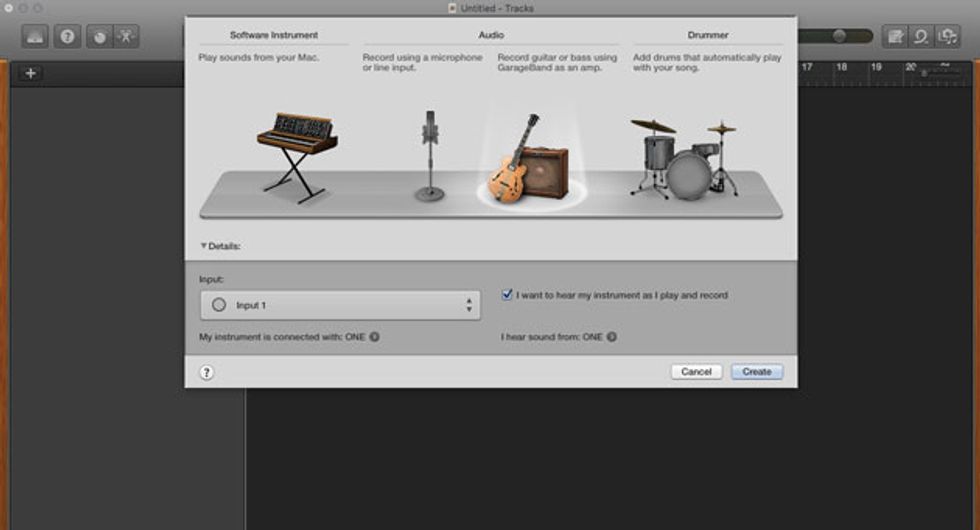Screen dimensions: 980x530
Task: Select the guitar and amp track type
Action: click(x=530, y=159)
